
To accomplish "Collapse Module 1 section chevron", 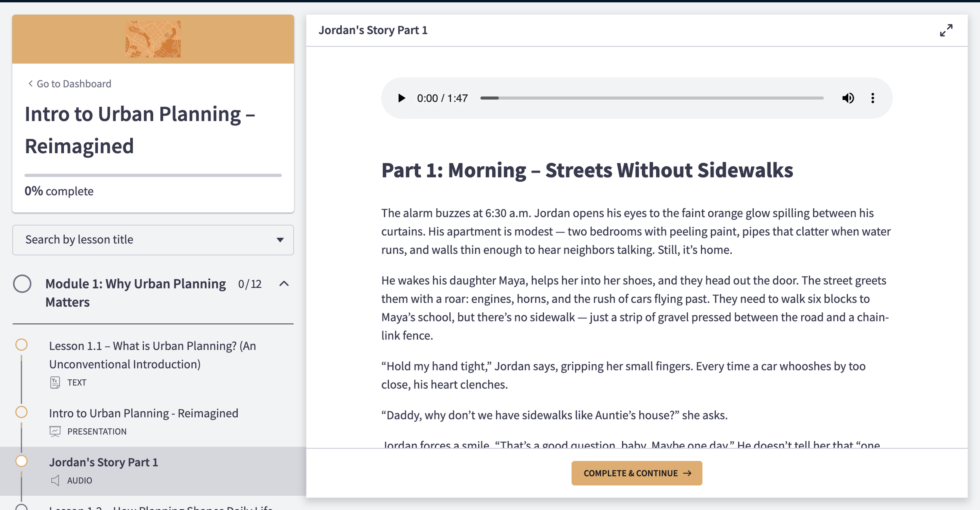I will pyautogui.click(x=284, y=284).
